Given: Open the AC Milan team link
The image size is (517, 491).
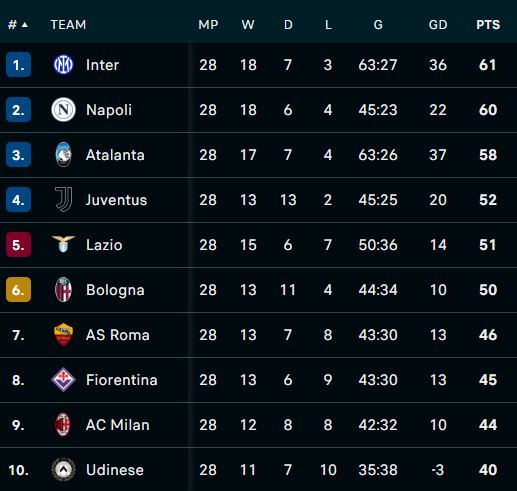Looking at the screenshot, I should 118,425.
